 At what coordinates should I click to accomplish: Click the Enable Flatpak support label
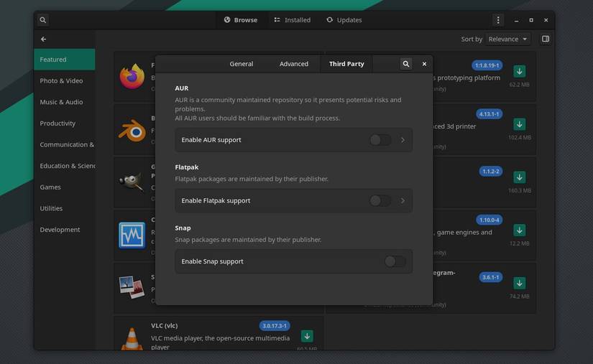point(216,200)
